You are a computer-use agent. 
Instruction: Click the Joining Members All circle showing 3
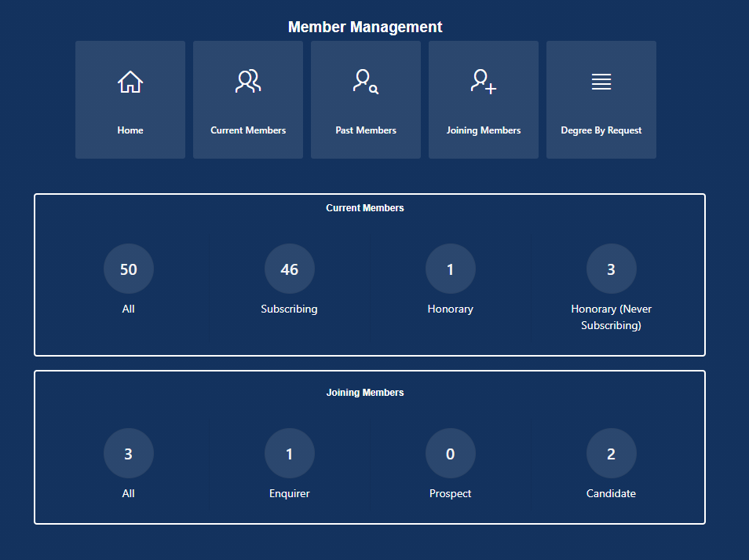[129, 454]
